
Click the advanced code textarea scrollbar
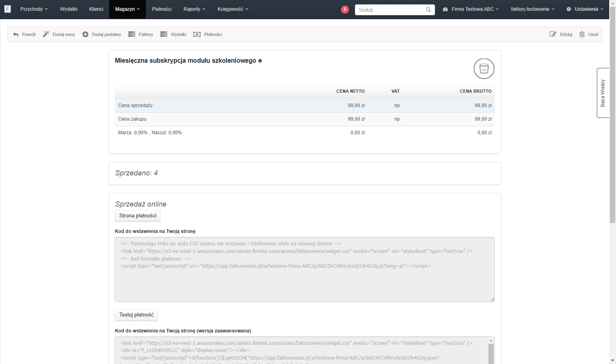491,352
